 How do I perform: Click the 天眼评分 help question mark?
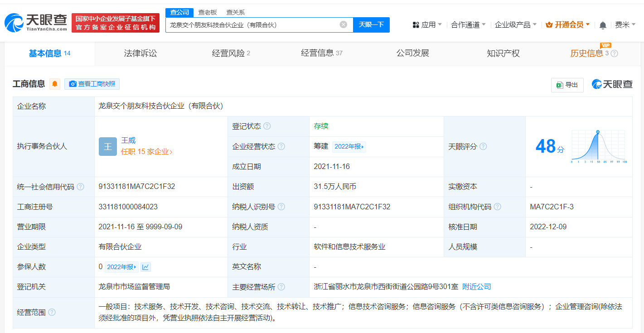pyautogui.click(x=483, y=146)
